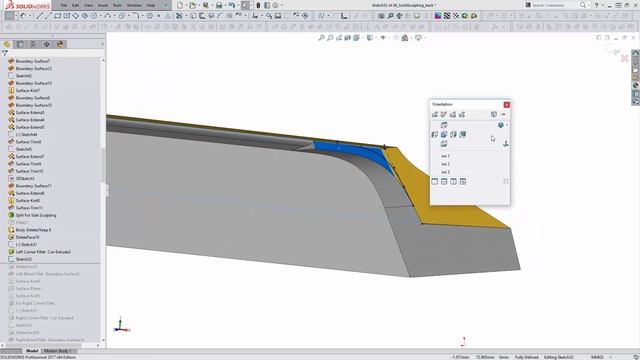Click the Save icon in top toolbar
The height and width of the screenshot is (360, 640).
click(206, 5)
